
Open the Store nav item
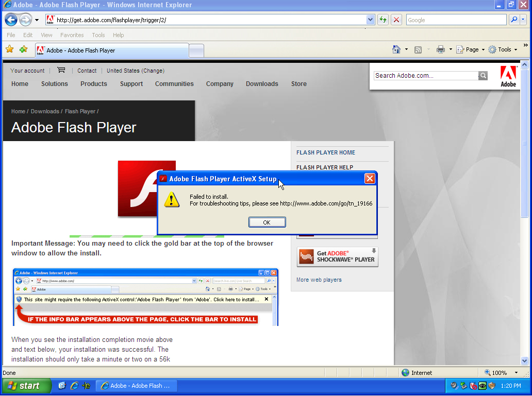[299, 84]
